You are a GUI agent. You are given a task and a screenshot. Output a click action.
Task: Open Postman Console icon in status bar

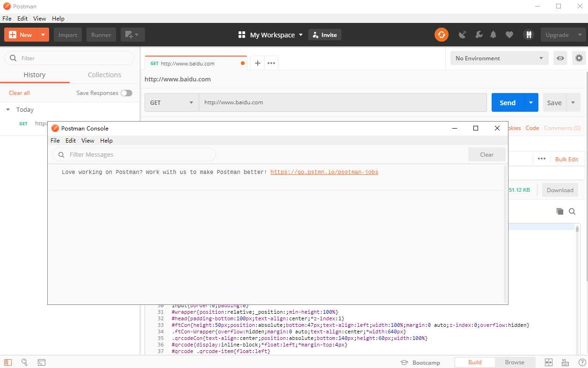(41, 362)
